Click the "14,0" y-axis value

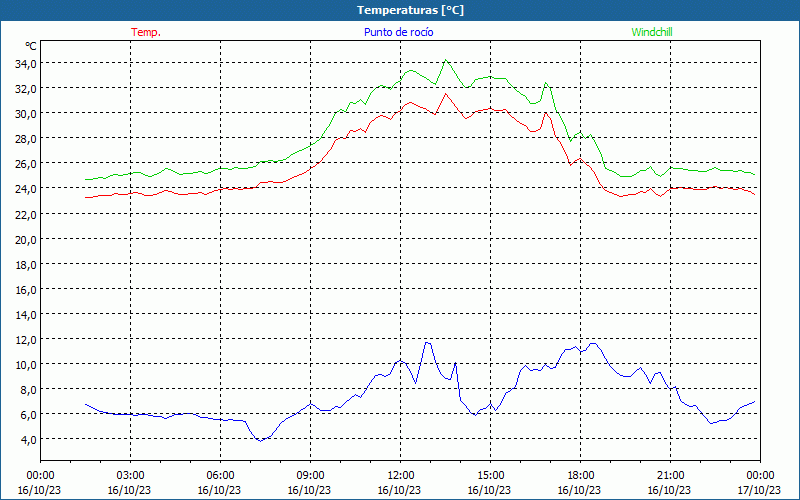point(26,315)
